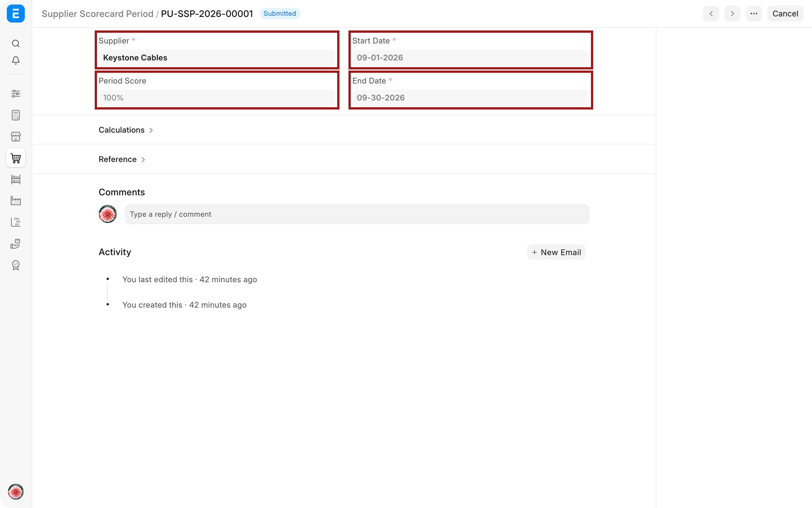This screenshot has width=812, height=508.
Task: Click the Period Score 100% field
Action: (x=217, y=97)
